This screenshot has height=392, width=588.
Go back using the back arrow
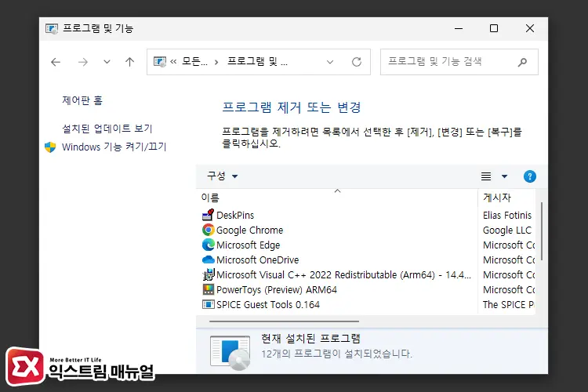[x=56, y=62]
